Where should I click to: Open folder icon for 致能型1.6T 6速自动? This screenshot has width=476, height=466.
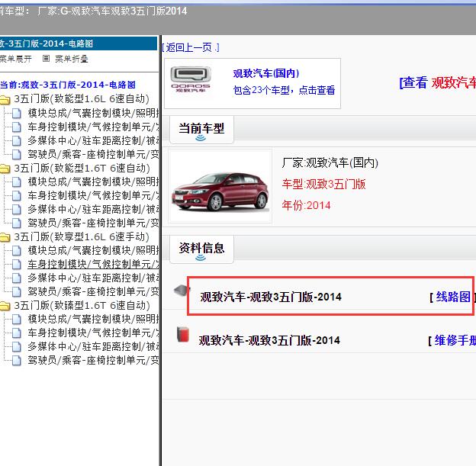pos(5,169)
